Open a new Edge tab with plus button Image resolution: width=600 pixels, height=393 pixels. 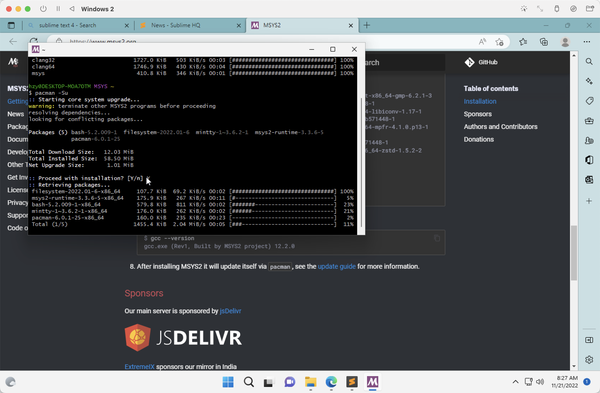point(367,25)
